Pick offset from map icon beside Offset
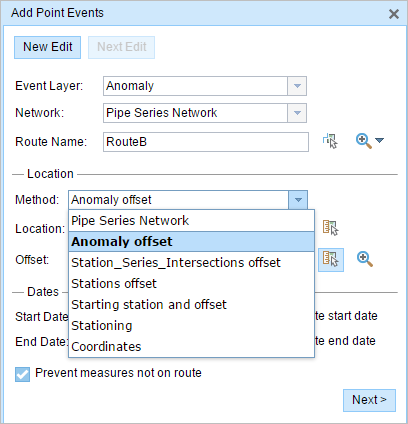This screenshot has height=424, width=408. (331, 260)
